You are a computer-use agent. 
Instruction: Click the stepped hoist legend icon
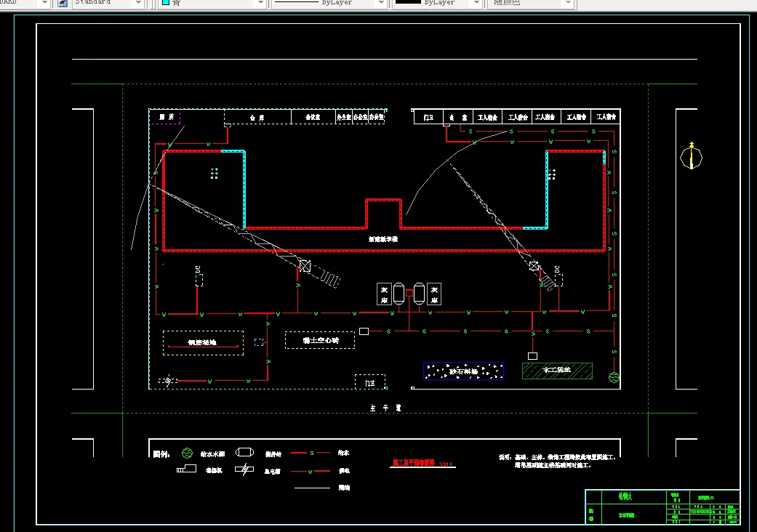point(186,468)
